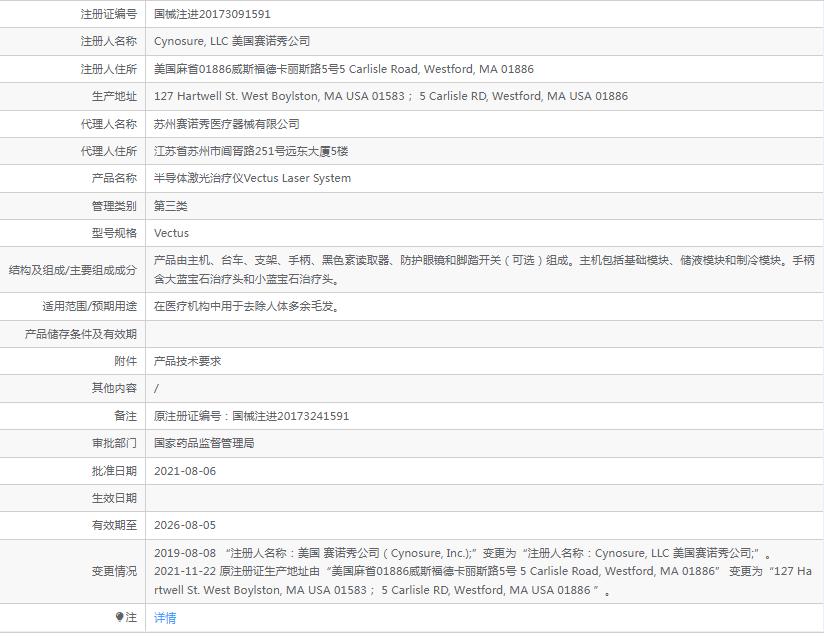824x636 pixels.
Task: Click the lightbulb icon beside 注
Action: point(119,617)
